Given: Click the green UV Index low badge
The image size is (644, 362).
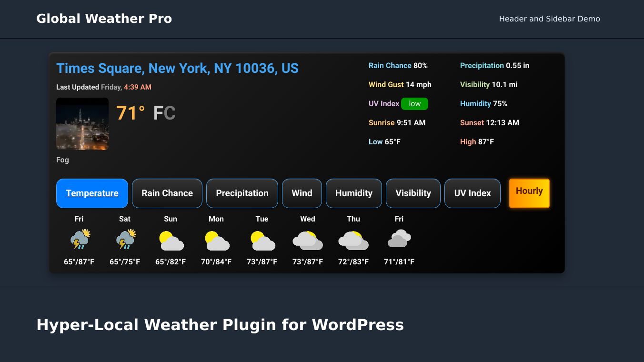Looking at the screenshot, I should [414, 104].
